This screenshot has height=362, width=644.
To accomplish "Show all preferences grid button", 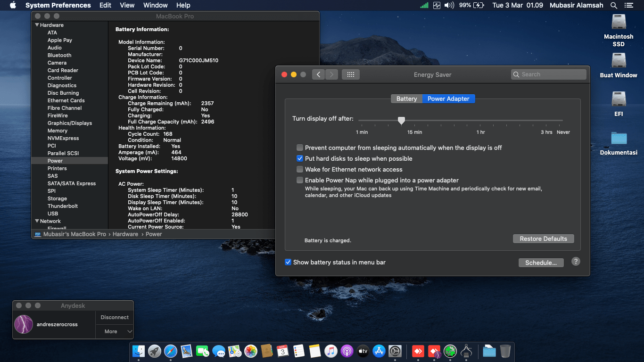I will [x=351, y=74].
